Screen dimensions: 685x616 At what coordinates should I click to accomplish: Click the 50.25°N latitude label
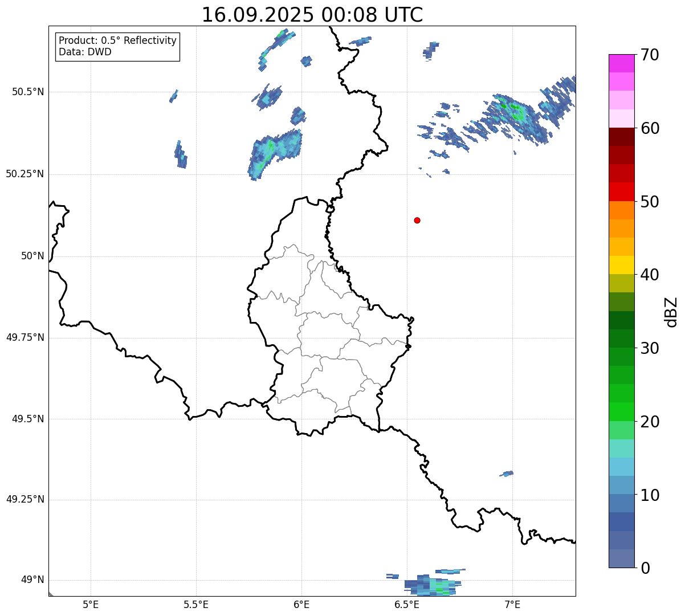click(25, 174)
